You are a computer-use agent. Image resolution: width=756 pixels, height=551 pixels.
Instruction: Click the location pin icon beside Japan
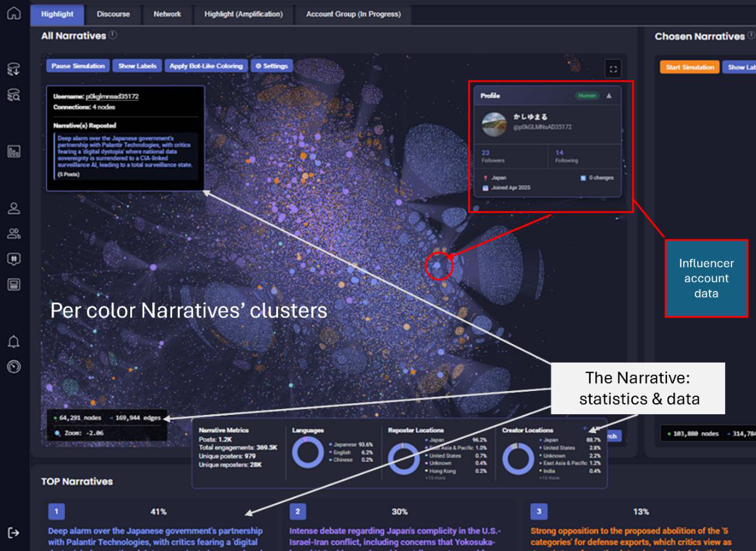coord(486,178)
